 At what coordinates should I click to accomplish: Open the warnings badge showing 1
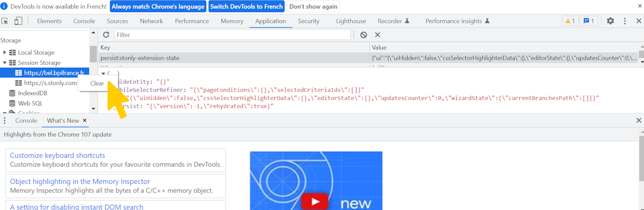coord(570,21)
